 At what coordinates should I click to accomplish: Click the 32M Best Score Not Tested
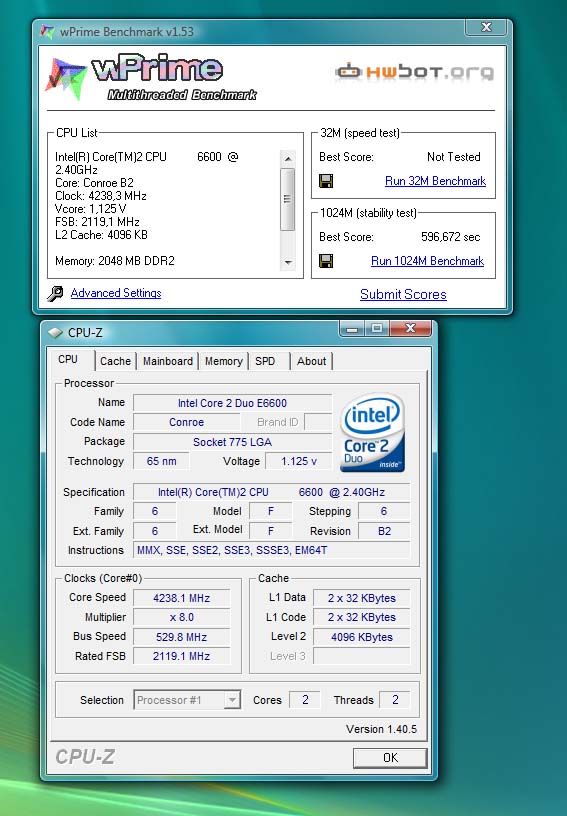454,157
